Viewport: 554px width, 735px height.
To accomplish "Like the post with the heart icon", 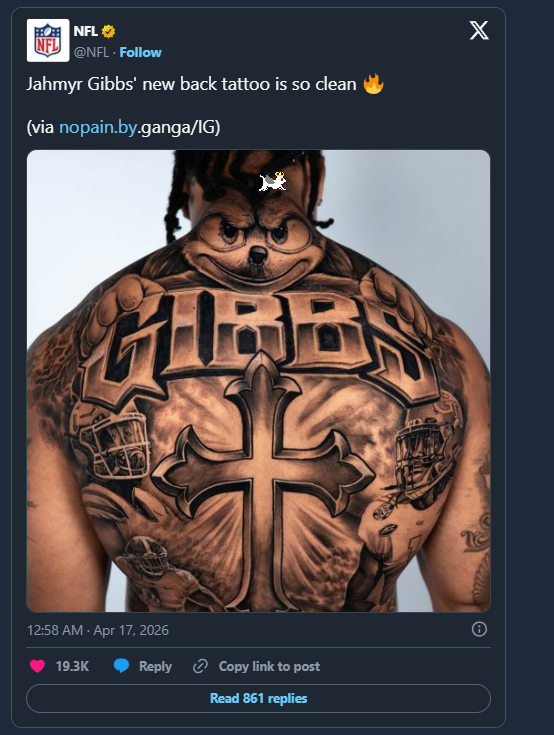I will [37, 666].
